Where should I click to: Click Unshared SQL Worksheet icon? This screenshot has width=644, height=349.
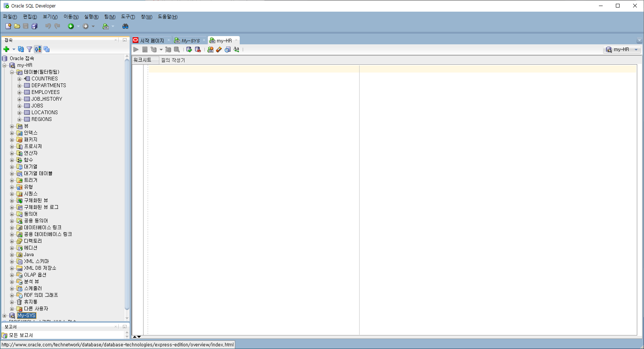point(210,50)
